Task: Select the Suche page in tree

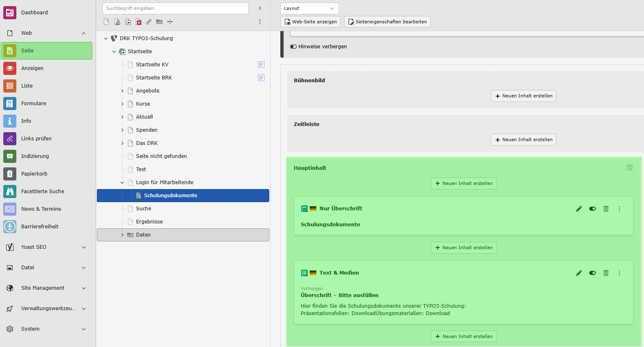Action: click(x=143, y=209)
